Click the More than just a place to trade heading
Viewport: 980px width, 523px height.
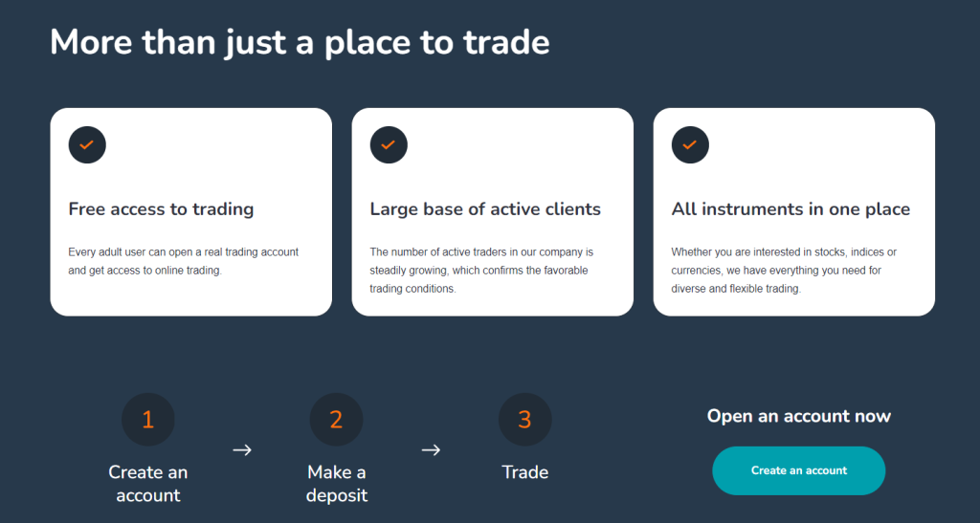pos(300,42)
